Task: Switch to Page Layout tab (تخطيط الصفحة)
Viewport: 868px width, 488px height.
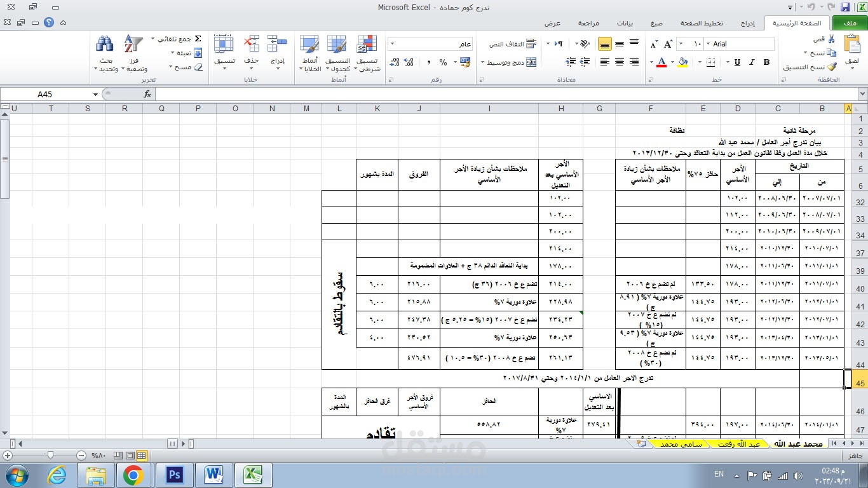Action: [702, 23]
